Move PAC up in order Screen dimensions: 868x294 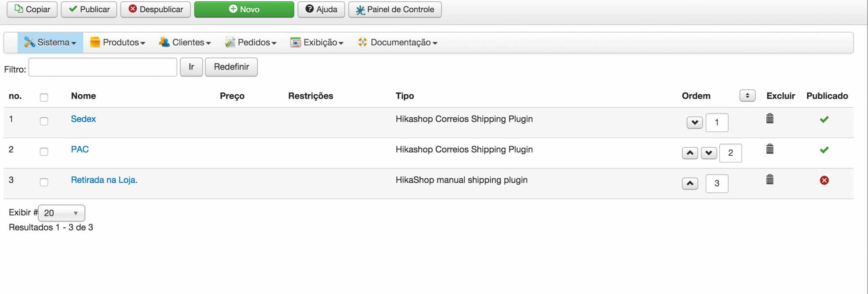coord(690,153)
